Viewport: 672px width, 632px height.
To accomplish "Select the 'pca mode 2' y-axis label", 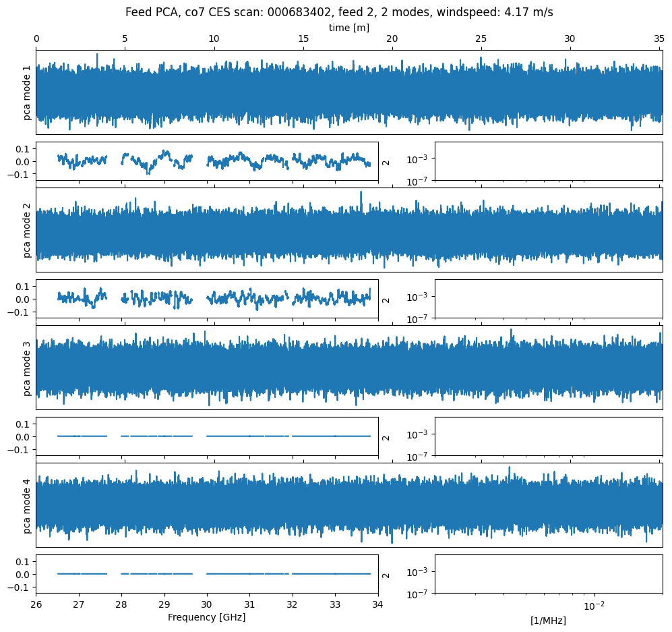I will point(28,230).
